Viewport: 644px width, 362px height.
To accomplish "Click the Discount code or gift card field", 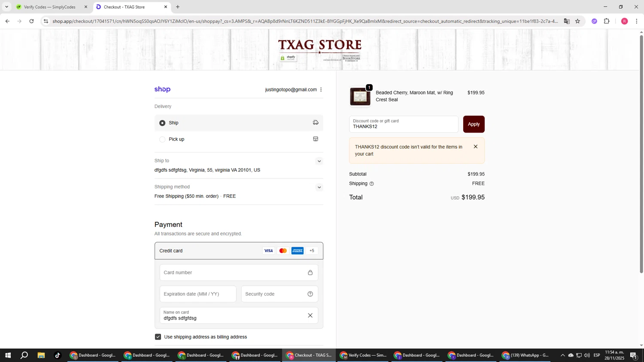I will tap(404, 124).
